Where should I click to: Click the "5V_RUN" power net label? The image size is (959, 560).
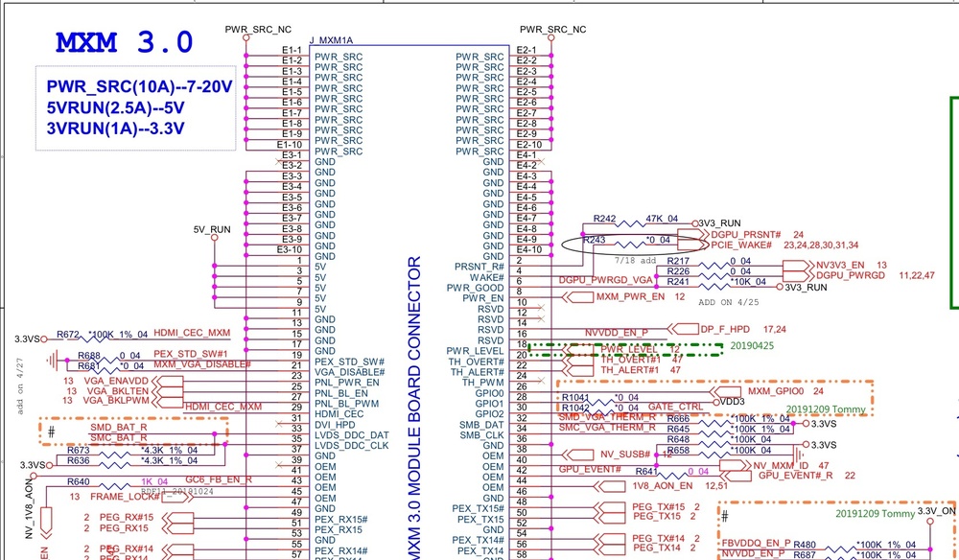tap(212, 230)
